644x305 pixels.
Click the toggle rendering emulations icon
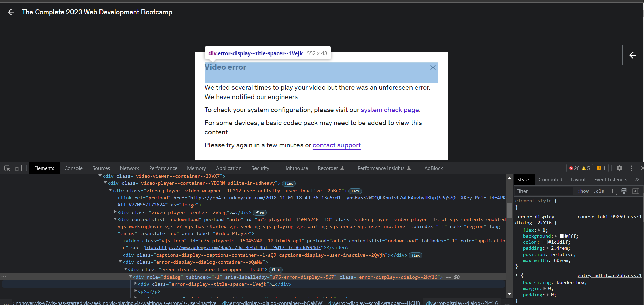tap(624, 191)
